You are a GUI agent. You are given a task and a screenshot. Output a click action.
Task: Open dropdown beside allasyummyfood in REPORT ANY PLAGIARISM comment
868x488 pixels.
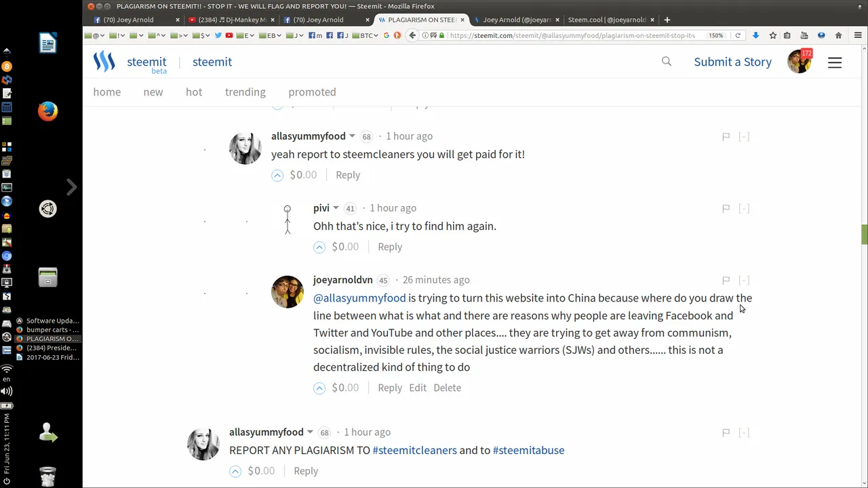click(310, 433)
